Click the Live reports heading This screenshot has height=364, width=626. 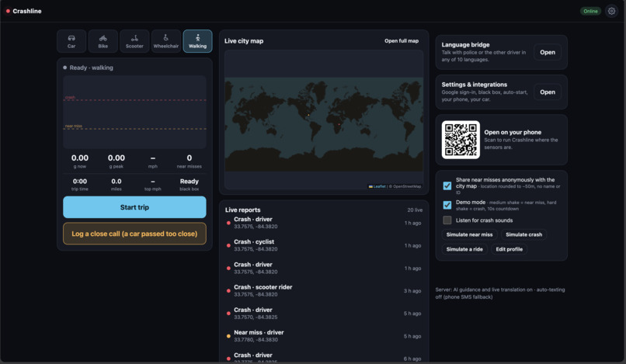pyautogui.click(x=243, y=210)
